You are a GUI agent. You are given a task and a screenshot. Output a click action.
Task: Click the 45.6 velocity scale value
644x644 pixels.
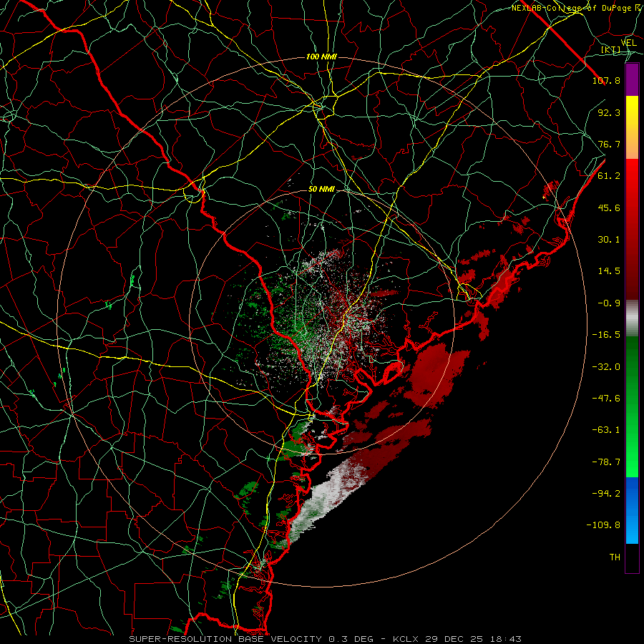[x=609, y=208]
